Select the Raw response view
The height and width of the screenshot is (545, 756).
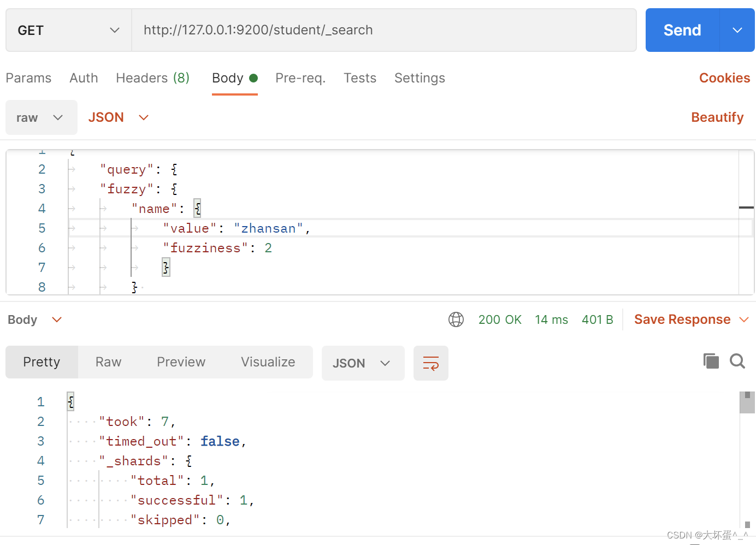108,362
